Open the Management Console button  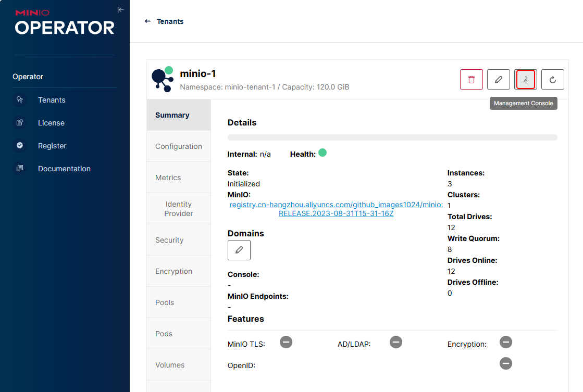[525, 80]
